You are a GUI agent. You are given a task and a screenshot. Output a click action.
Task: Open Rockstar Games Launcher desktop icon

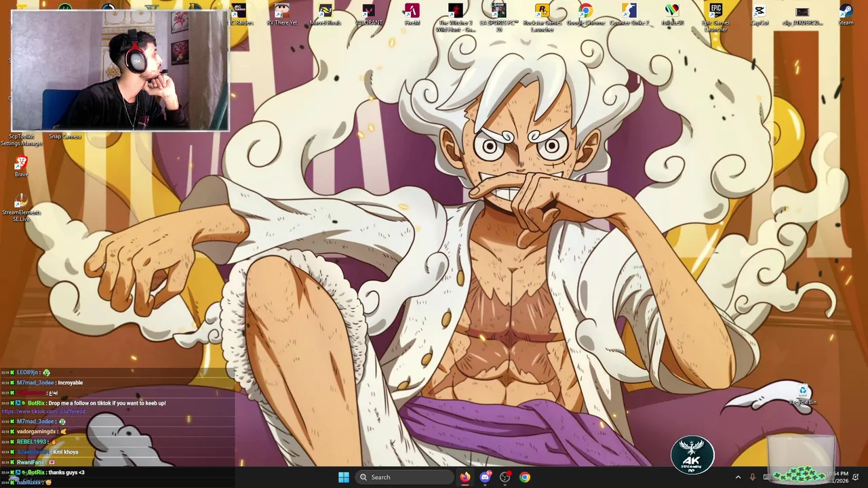542,18
